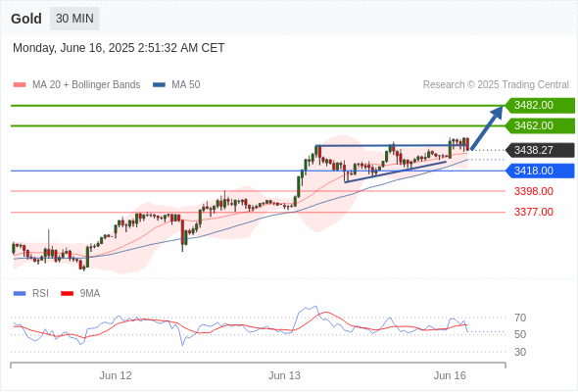Click the RSI 30 level label
This screenshot has height=392, width=578.
(520, 352)
